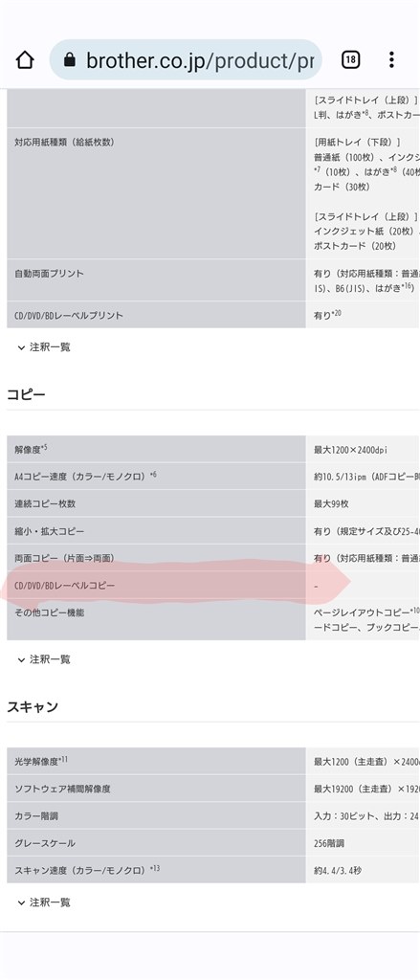The height and width of the screenshot is (980, 420).
Task: Open the three-dot browser menu
Action: coord(391,60)
